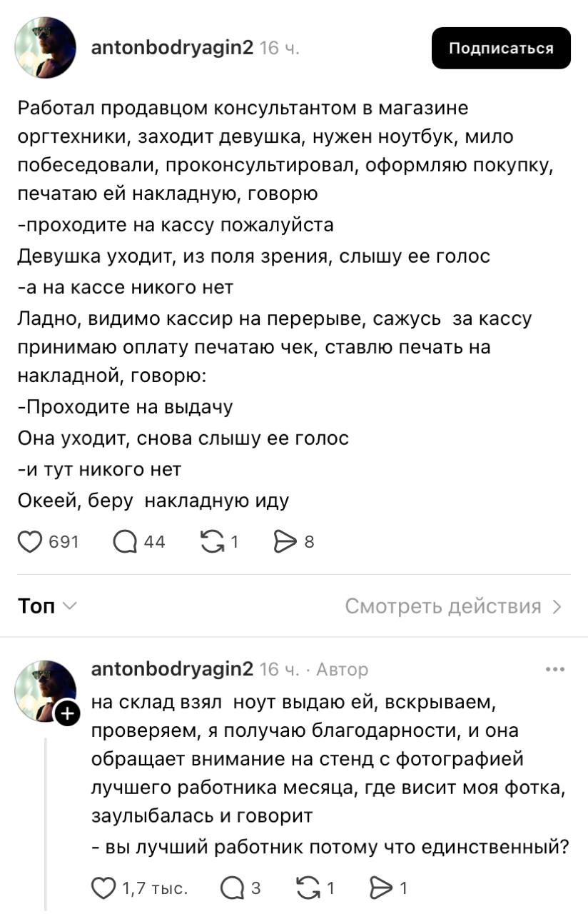Like the author's reply comment
588x914 pixels.
[x=105, y=888]
